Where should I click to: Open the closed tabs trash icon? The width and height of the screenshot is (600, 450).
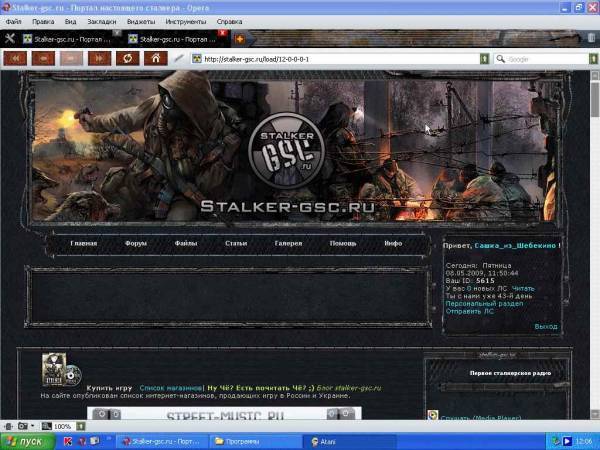[590, 39]
